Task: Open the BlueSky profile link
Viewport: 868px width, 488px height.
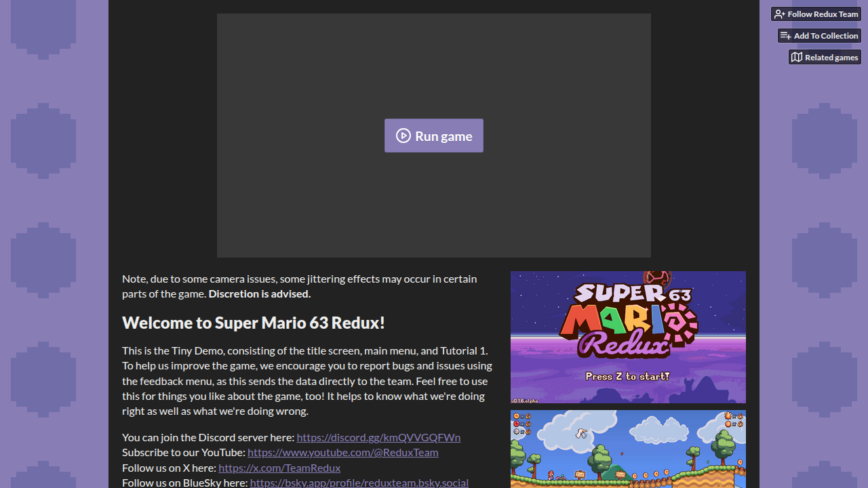Action: (x=359, y=483)
